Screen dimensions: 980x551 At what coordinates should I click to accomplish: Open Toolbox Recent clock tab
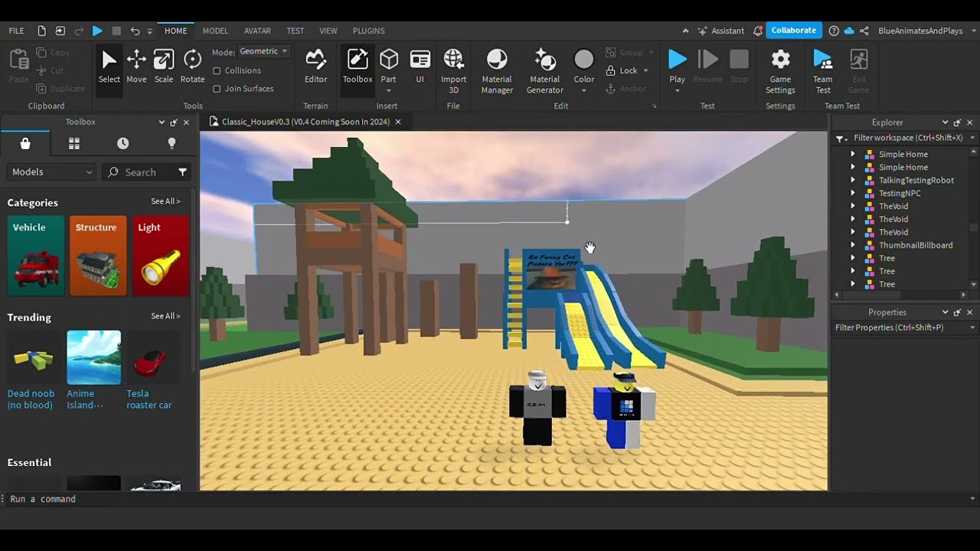tap(122, 143)
